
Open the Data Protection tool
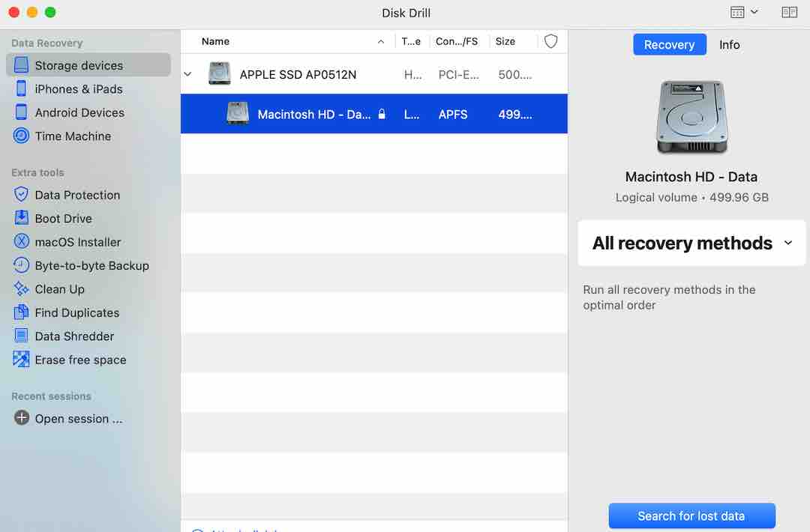pyautogui.click(x=77, y=195)
